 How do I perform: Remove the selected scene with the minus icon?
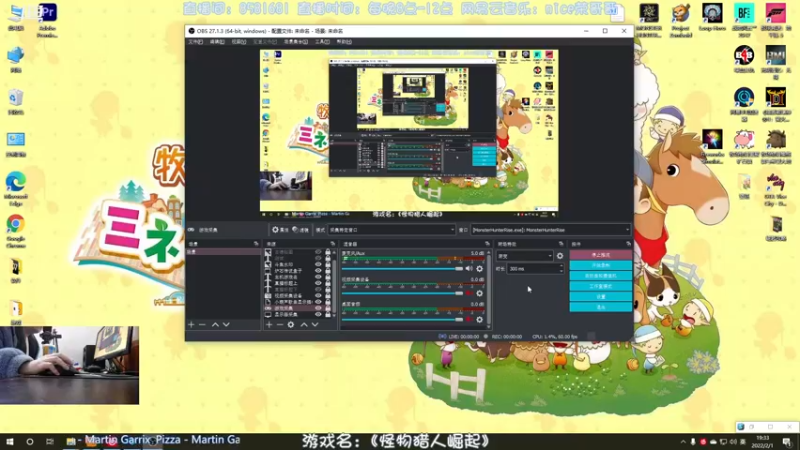pos(202,324)
